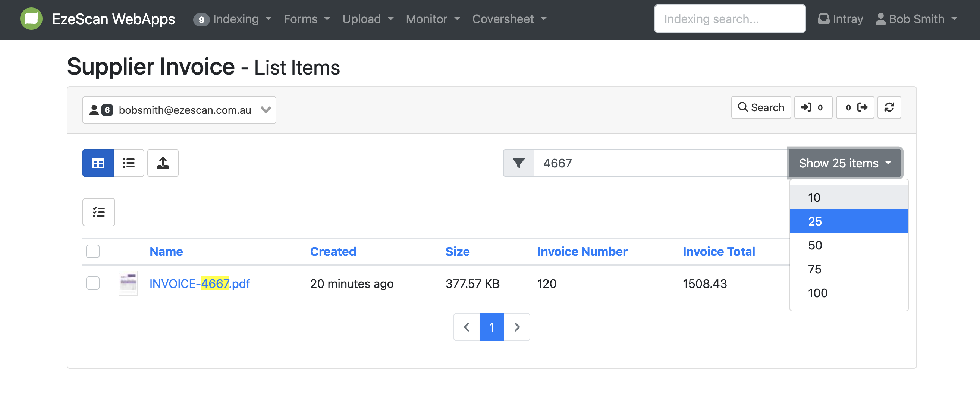Expand the bobsmith@ezescan.com.au user dropdown
980x402 pixels.
click(x=179, y=110)
